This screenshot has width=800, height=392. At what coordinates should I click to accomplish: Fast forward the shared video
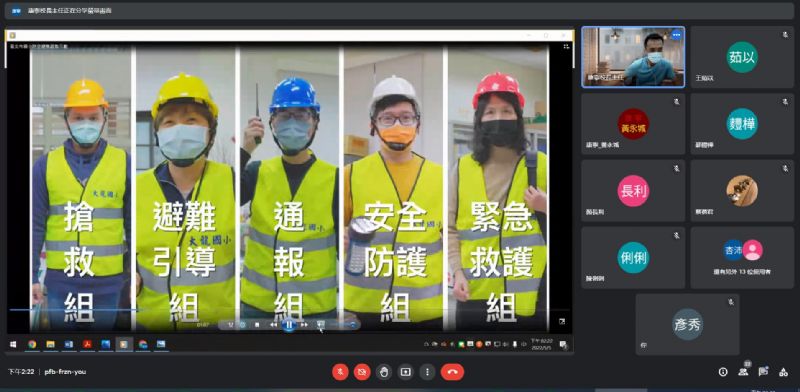pyautogui.click(x=305, y=324)
